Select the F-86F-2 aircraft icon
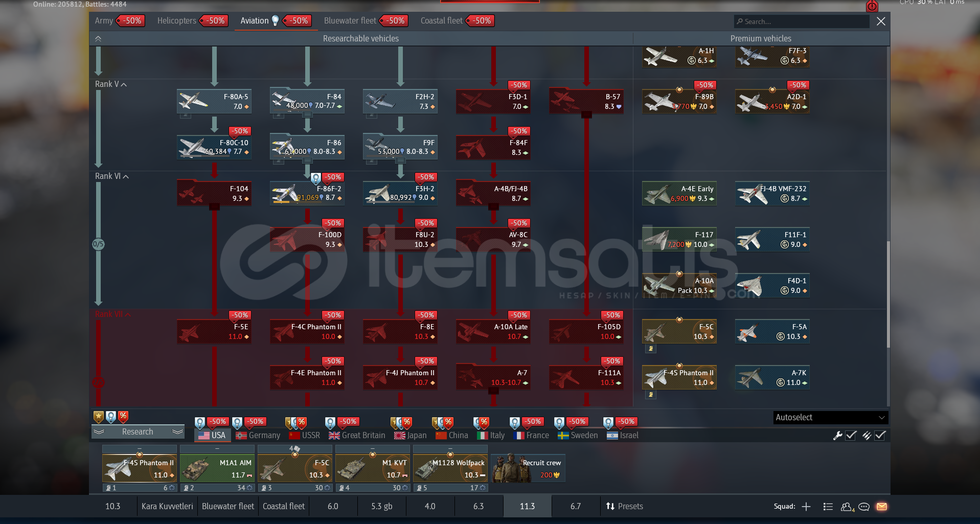This screenshot has height=524, width=980. [x=307, y=193]
